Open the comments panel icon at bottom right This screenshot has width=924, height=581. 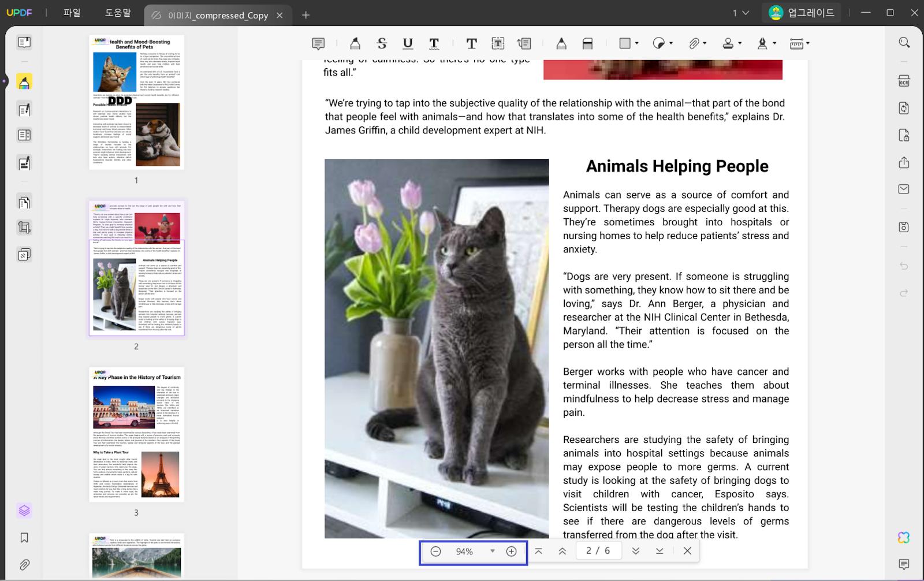[904, 564]
